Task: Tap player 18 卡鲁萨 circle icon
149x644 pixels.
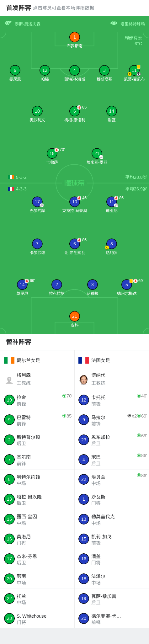Action: [x=52, y=153]
